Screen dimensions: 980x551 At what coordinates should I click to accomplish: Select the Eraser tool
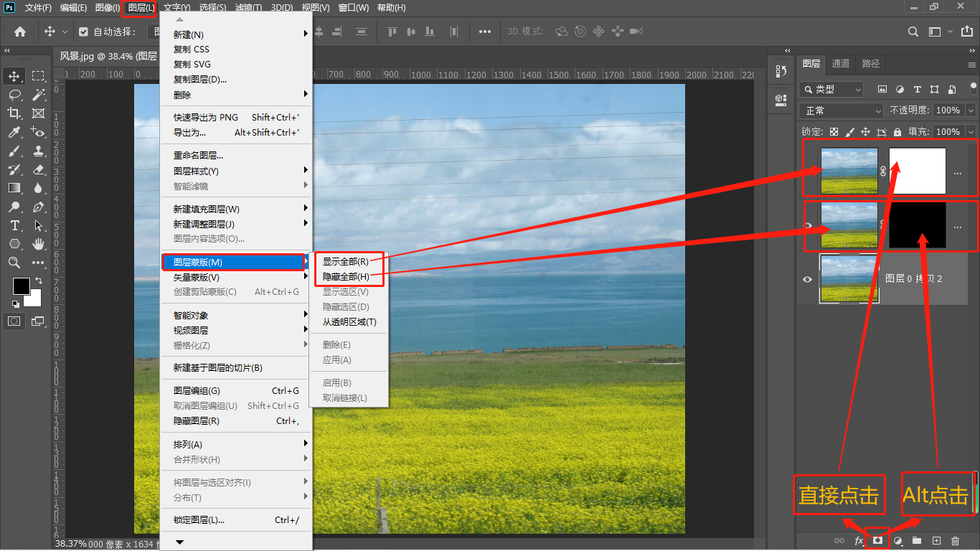pyautogui.click(x=38, y=169)
